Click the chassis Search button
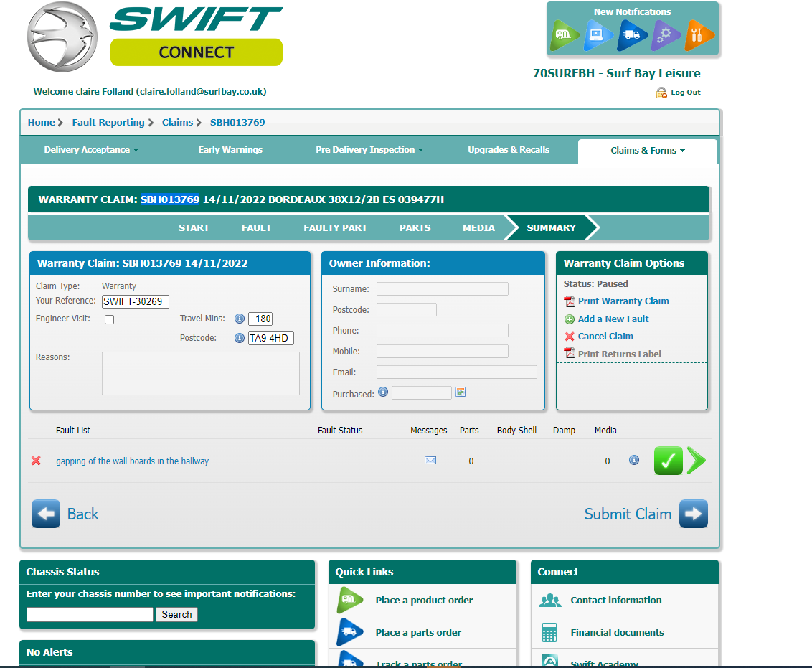Image resolution: width=812 pixels, height=668 pixels. click(176, 615)
